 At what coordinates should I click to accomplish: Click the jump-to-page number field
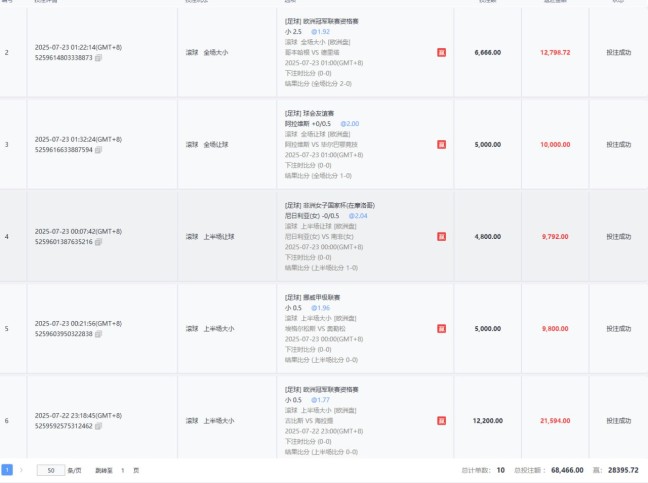pyautogui.click(x=123, y=469)
